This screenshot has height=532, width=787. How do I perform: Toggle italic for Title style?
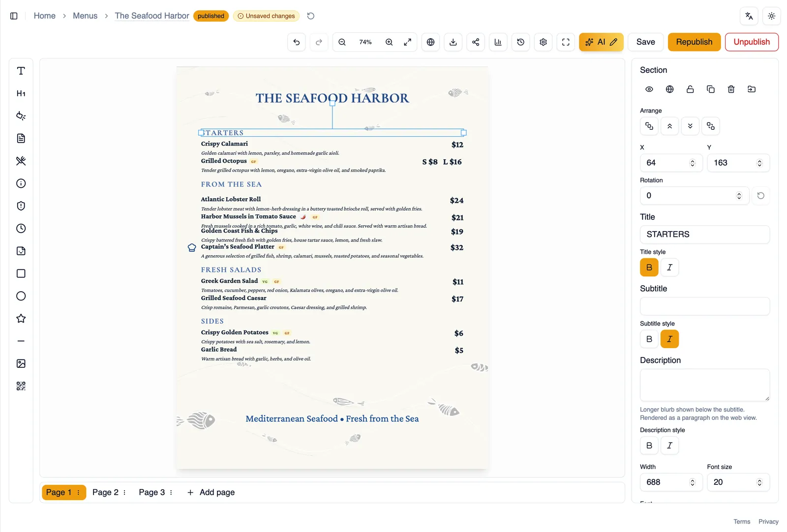[669, 267]
